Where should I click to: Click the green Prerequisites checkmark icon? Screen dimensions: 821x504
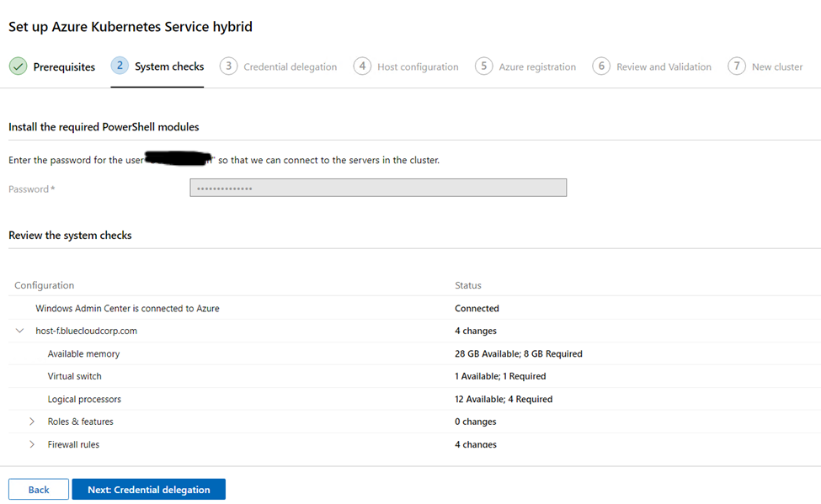coord(18,66)
